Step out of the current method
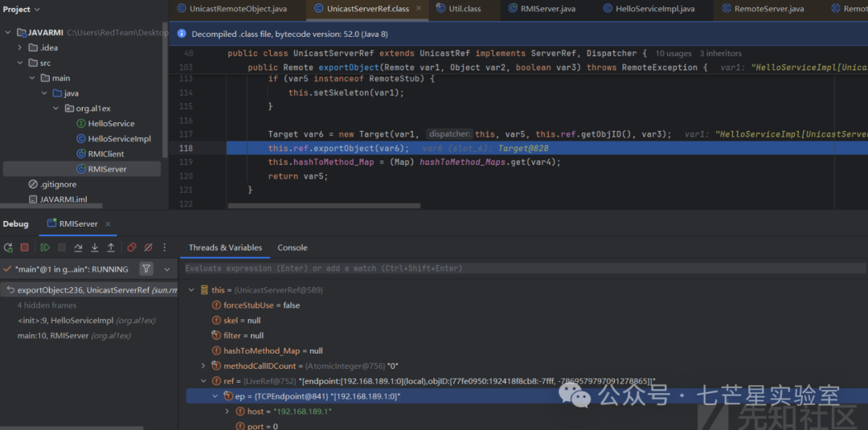868x430 pixels. pyautogui.click(x=111, y=248)
